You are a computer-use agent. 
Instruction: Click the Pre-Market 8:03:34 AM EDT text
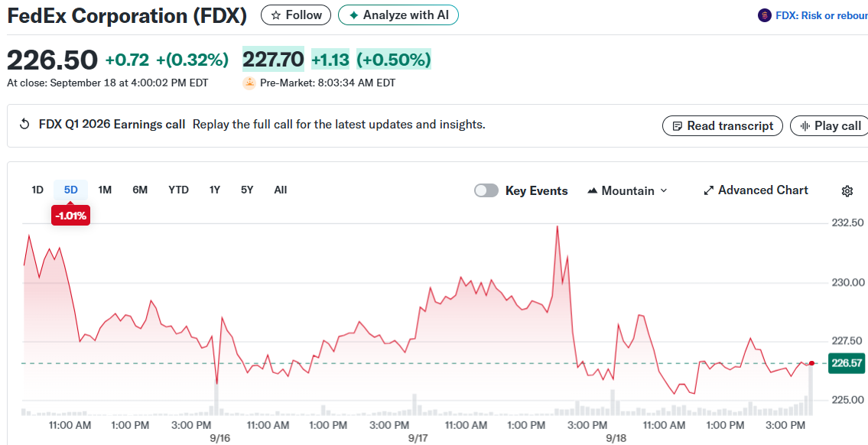(328, 83)
